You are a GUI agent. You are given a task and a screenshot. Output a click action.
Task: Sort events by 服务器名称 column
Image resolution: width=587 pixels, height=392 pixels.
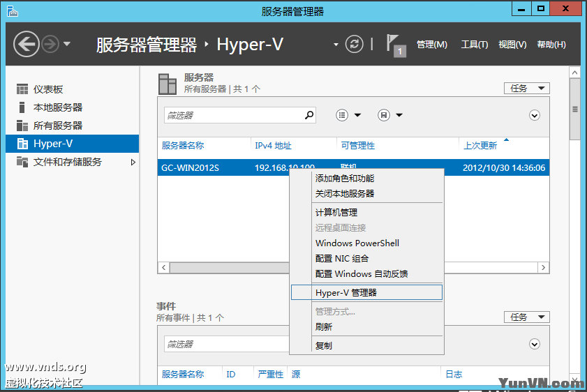pos(183,374)
